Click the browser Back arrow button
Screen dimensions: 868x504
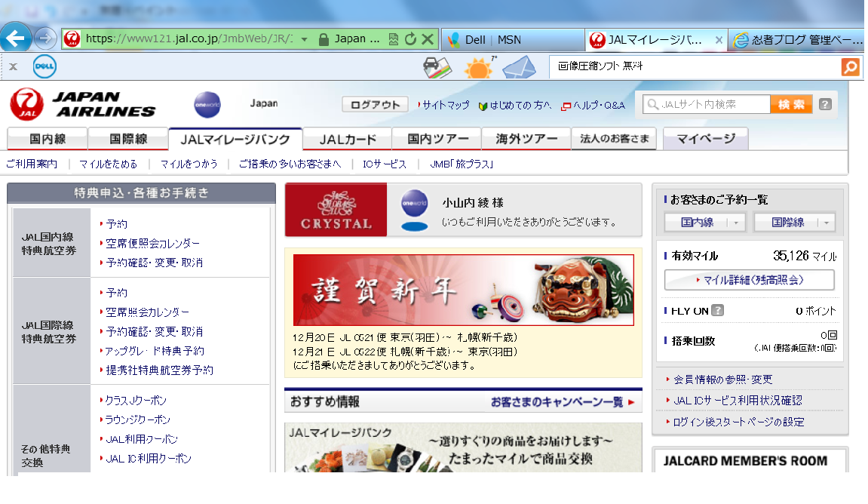pyautogui.click(x=16, y=38)
